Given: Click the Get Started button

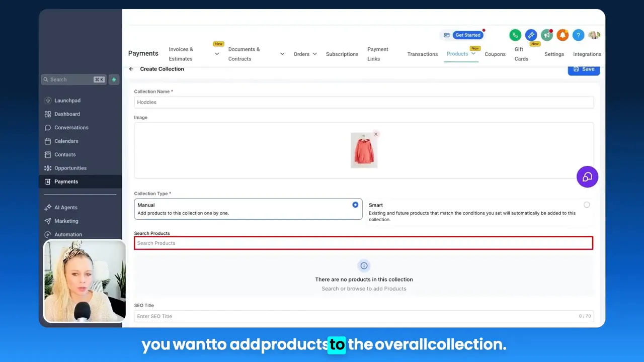Looking at the screenshot, I should click(x=468, y=35).
